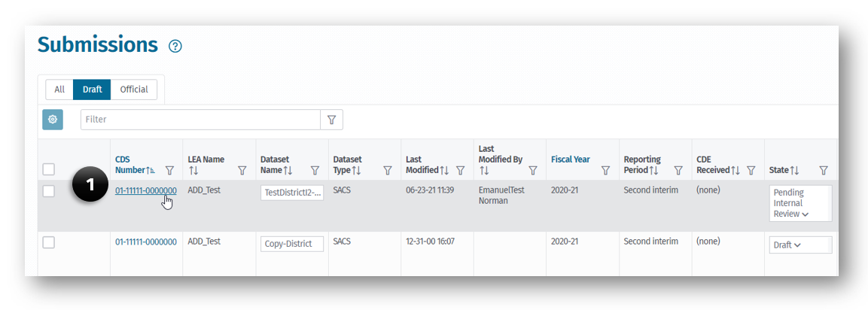Open the Pending Internal Review state dropdown

800,203
